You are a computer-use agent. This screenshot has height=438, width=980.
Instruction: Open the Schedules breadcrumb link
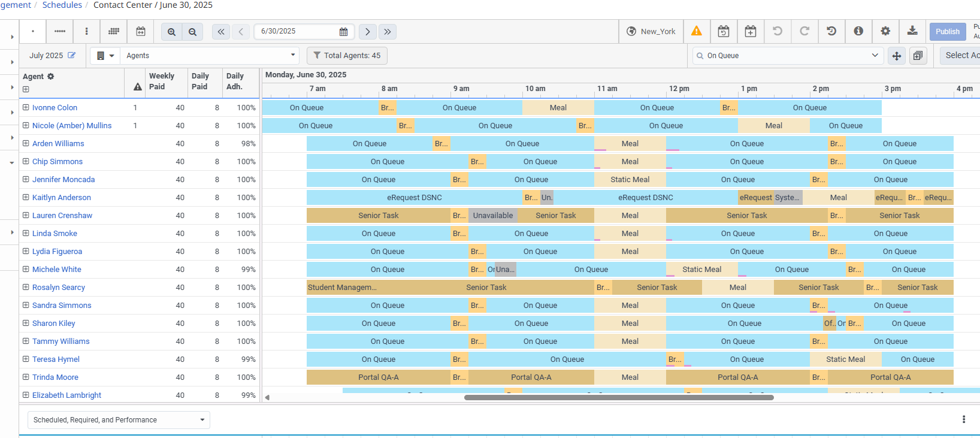pos(62,5)
